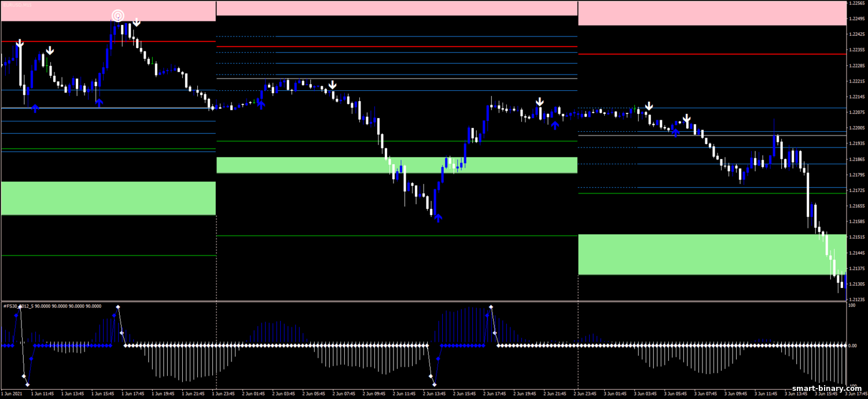Click the first blue up arrow on the 1 Jun grey line
The height and width of the screenshot is (399, 868).
coord(35,108)
